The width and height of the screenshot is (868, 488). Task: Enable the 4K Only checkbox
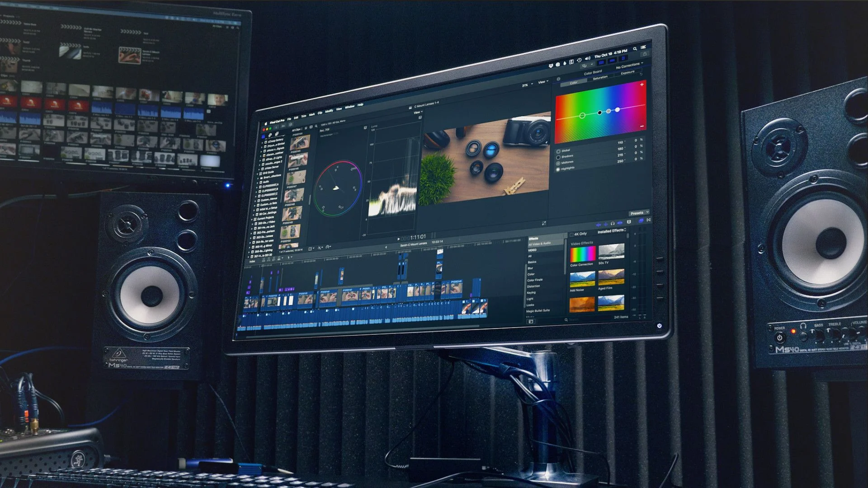pyautogui.click(x=571, y=234)
